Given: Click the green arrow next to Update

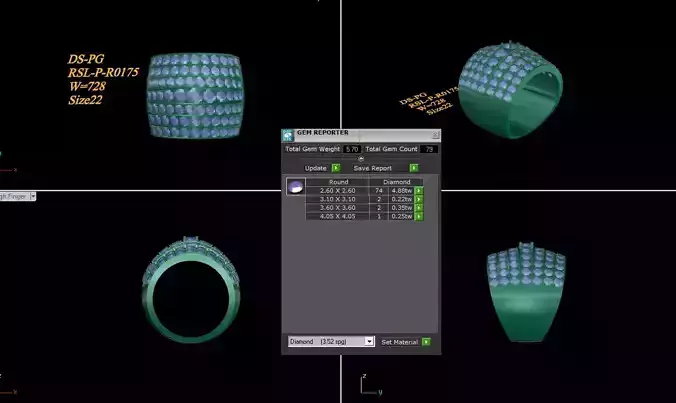Looking at the screenshot, I should [336, 168].
